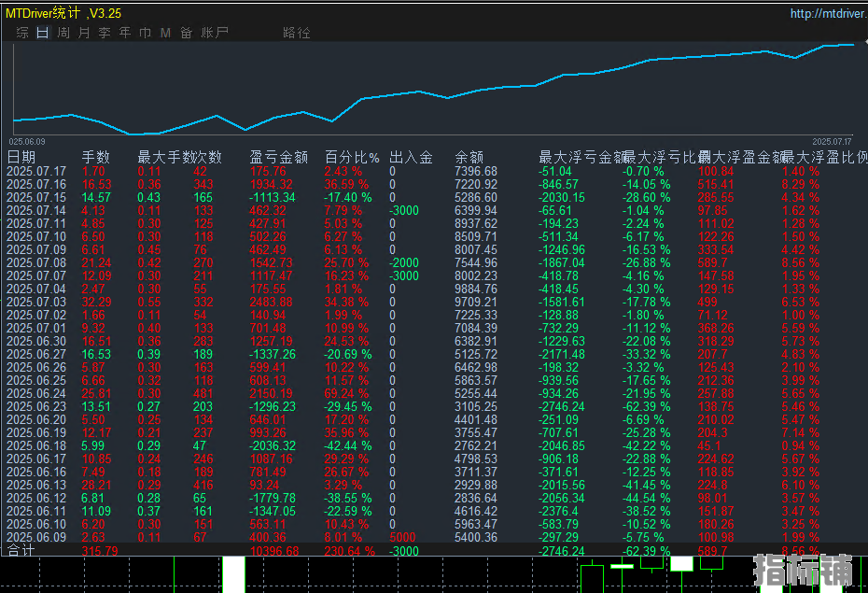Select the 2025.07.14 date row
Viewport: 868px width, 593px height.
[x=36, y=210]
